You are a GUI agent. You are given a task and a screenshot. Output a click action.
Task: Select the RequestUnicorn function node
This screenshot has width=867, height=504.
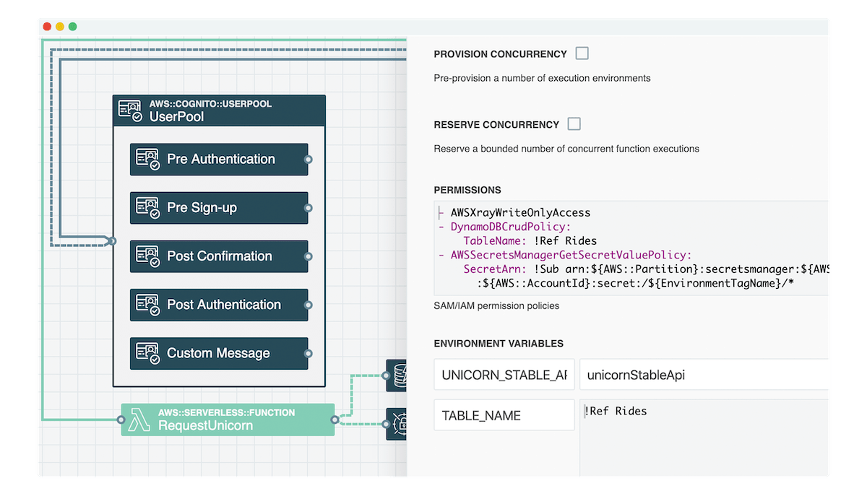tap(228, 420)
